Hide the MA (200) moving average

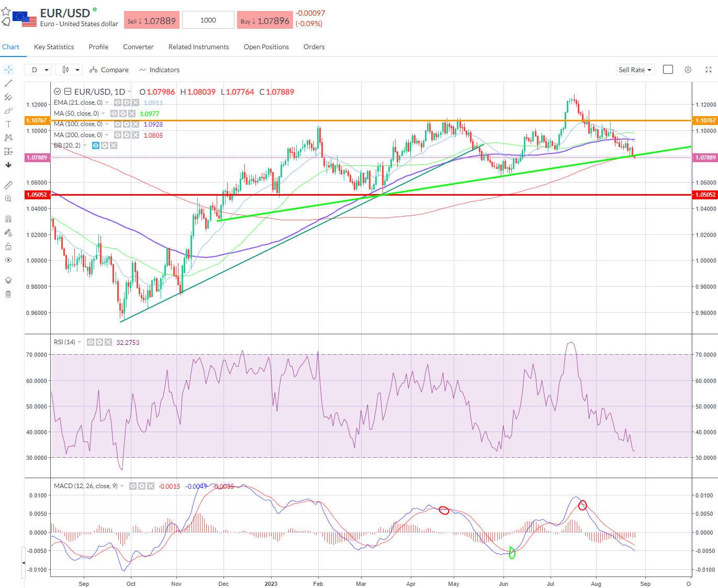(x=118, y=135)
